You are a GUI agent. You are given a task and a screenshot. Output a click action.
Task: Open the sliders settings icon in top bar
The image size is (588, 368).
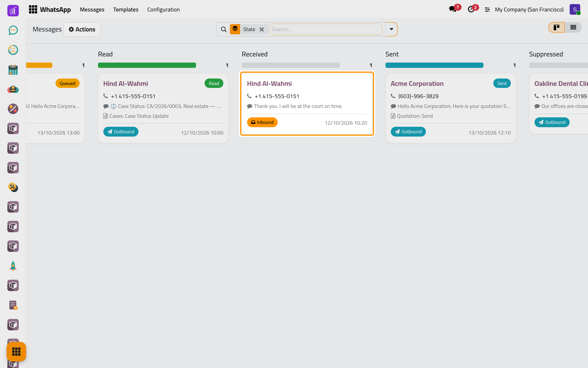[x=487, y=10]
